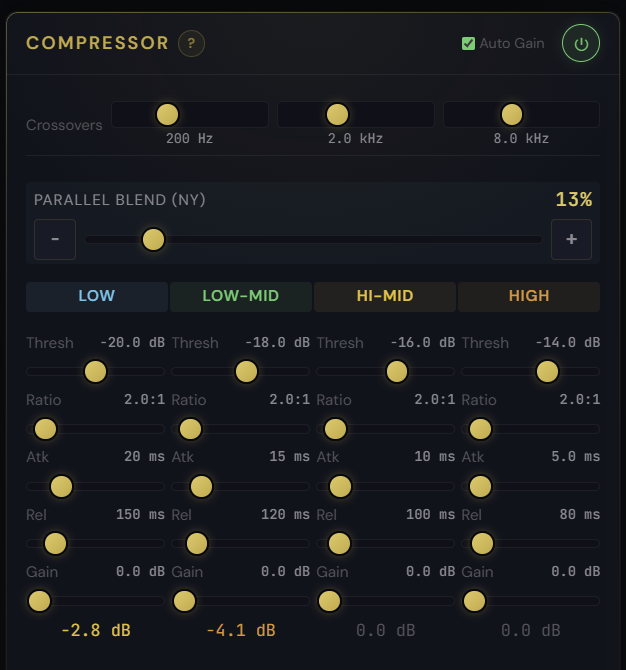626x670 pixels.
Task: Click the LOW-MID band Rel slider
Action: click(241, 544)
